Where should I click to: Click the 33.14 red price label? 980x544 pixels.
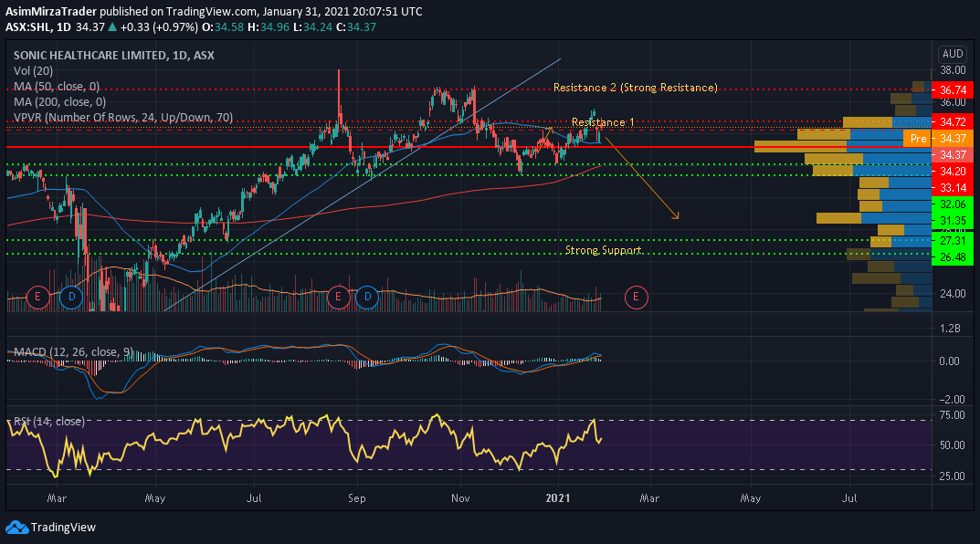(953, 188)
